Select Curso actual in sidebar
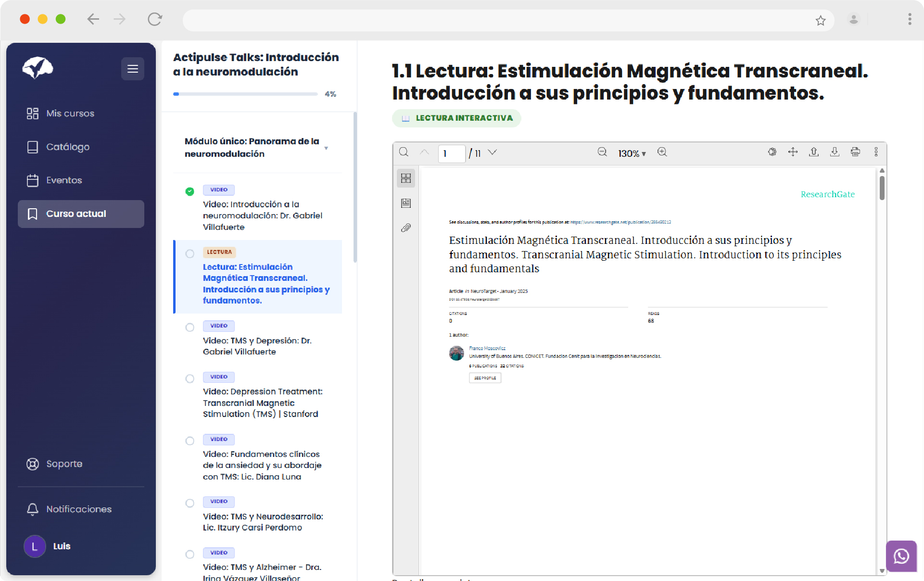 pos(81,214)
